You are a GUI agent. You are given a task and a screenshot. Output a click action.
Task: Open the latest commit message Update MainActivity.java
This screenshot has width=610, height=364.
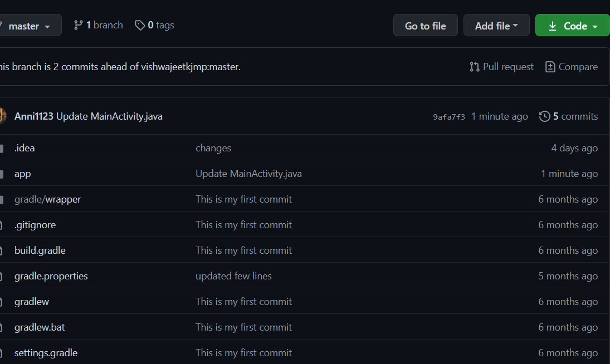tap(109, 116)
